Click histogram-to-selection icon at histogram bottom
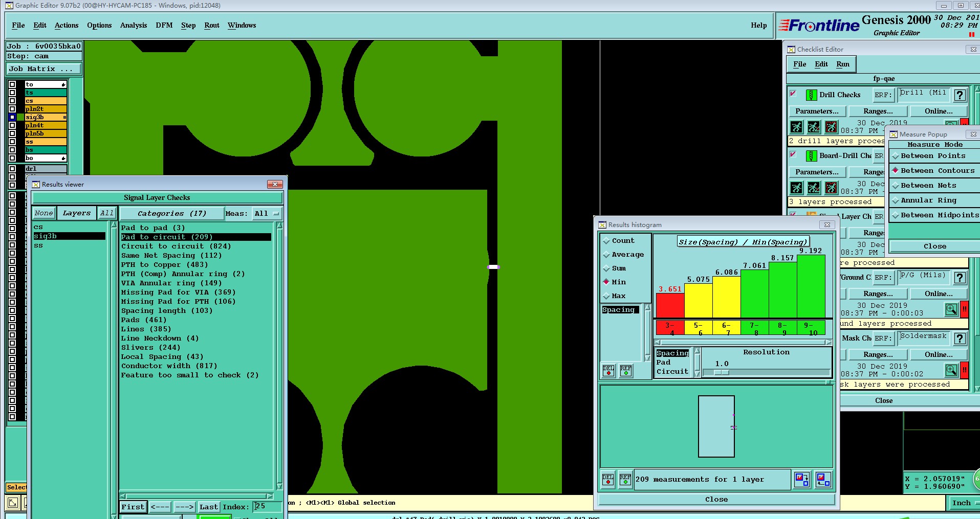 tap(802, 479)
